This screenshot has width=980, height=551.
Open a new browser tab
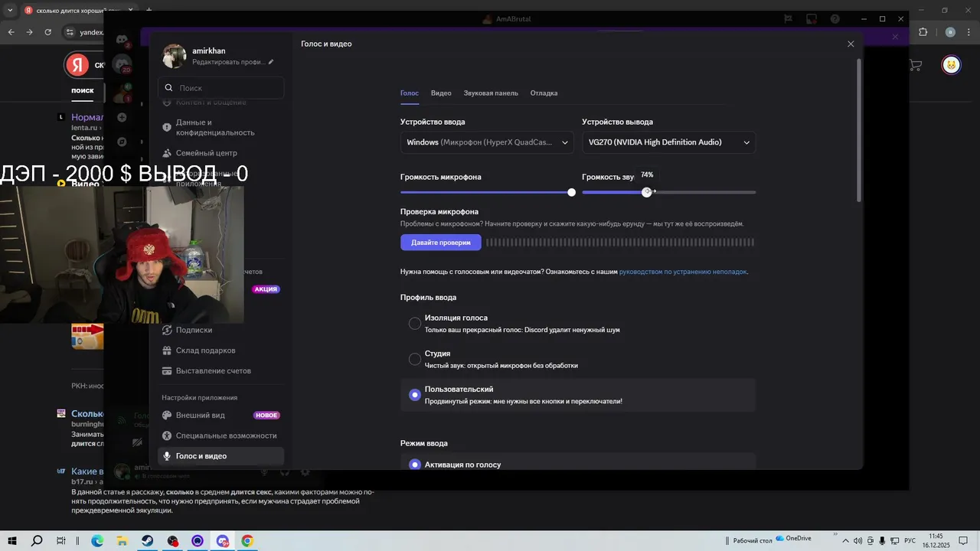click(149, 11)
